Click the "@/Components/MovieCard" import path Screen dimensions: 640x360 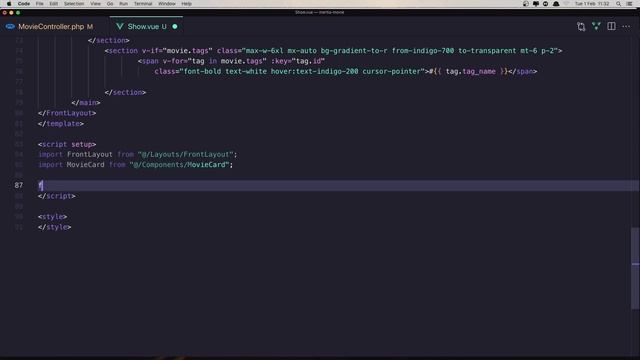click(x=179, y=164)
